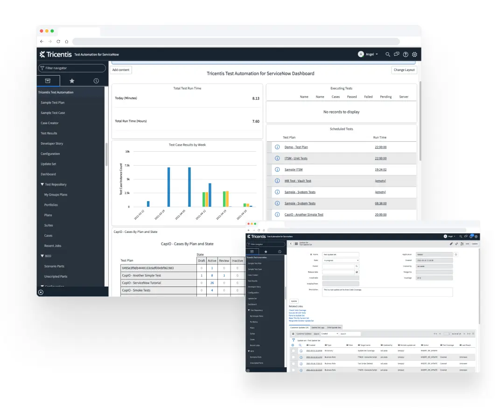504x420 pixels.
Task: Open the Connect chat icon in the dashboard header
Action: [x=397, y=54]
